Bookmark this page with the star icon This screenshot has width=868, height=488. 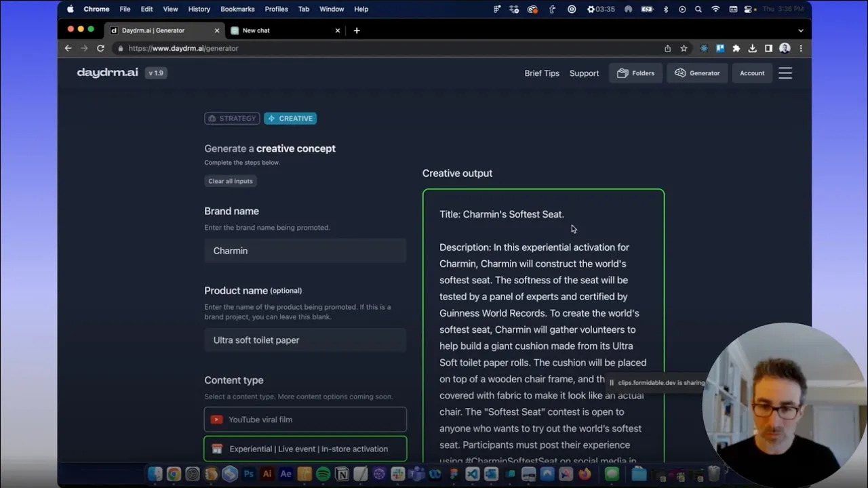tap(684, 48)
